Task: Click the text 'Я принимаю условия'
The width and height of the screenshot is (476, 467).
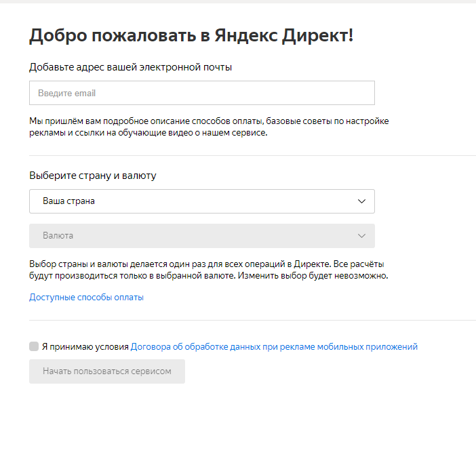Action: tap(85, 346)
